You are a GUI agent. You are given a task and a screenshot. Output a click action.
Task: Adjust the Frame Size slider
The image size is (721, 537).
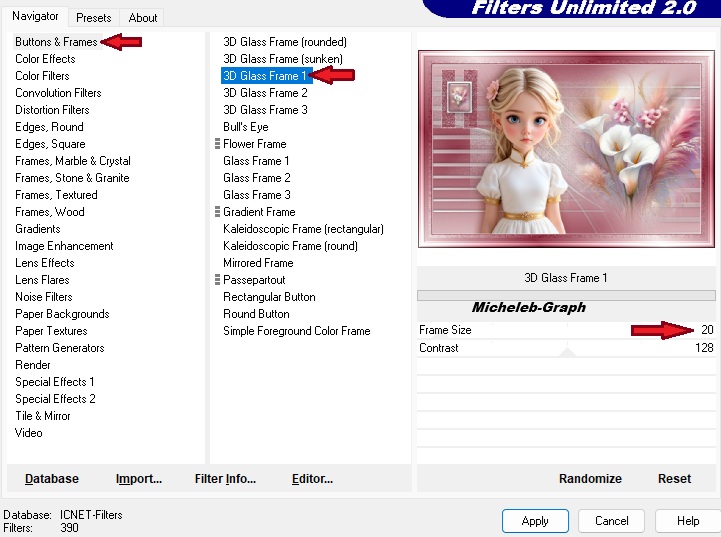tap(567, 330)
